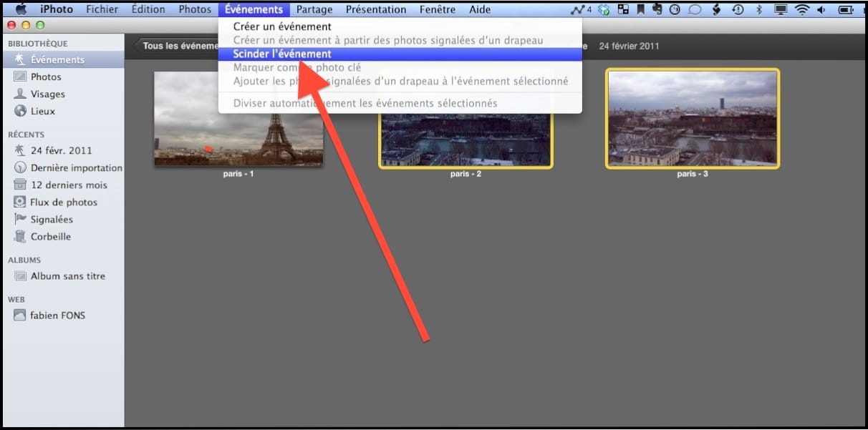This screenshot has height=430, width=868.
Task: Click the Corbeille trash can icon
Action: tap(19, 236)
